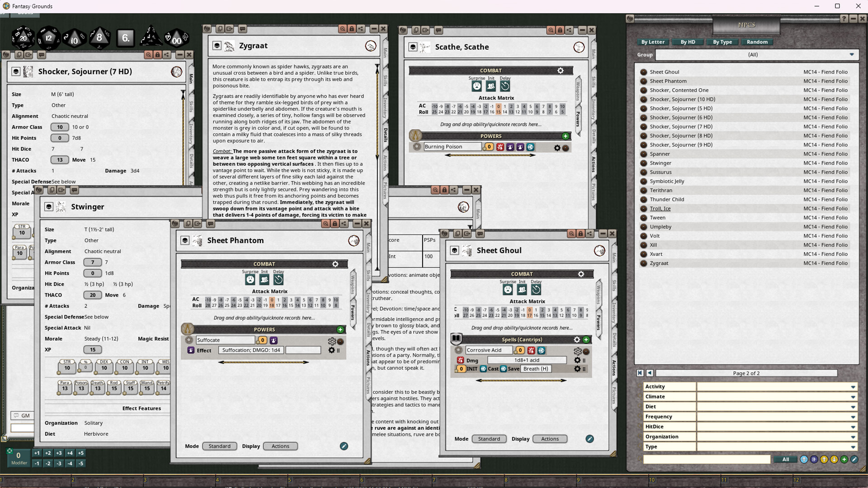Screen dimensions: 868x488
Task: Expand the Organization filter dropdown
Action: [x=854, y=436]
